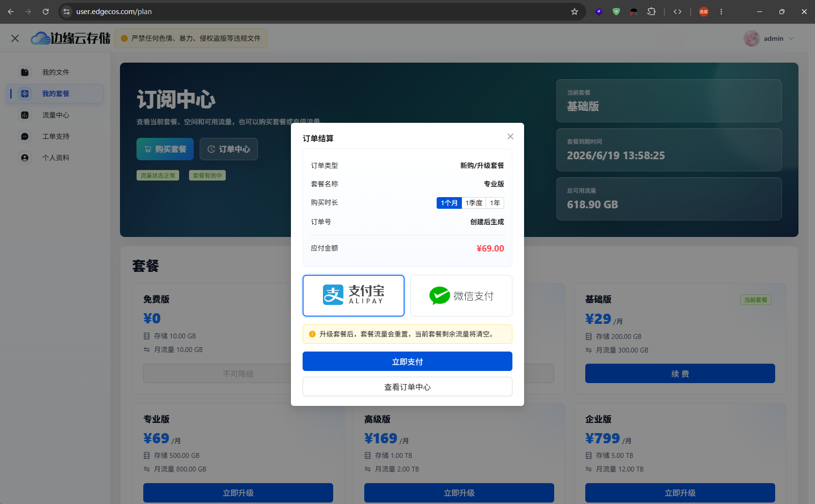This screenshot has width=815, height=504.
Task: Open 个人资料 in sidebar
Action: [55, 158]
